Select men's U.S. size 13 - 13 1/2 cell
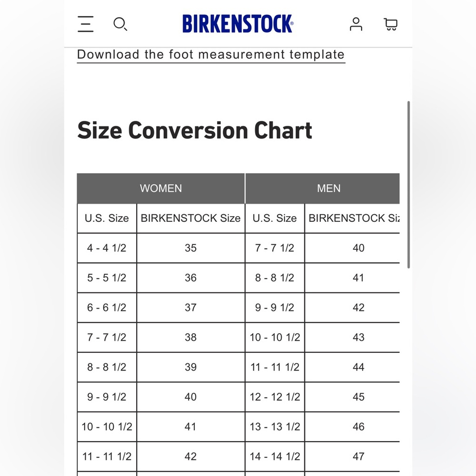Screen dimensions: 476x476 tap(275, 426)
